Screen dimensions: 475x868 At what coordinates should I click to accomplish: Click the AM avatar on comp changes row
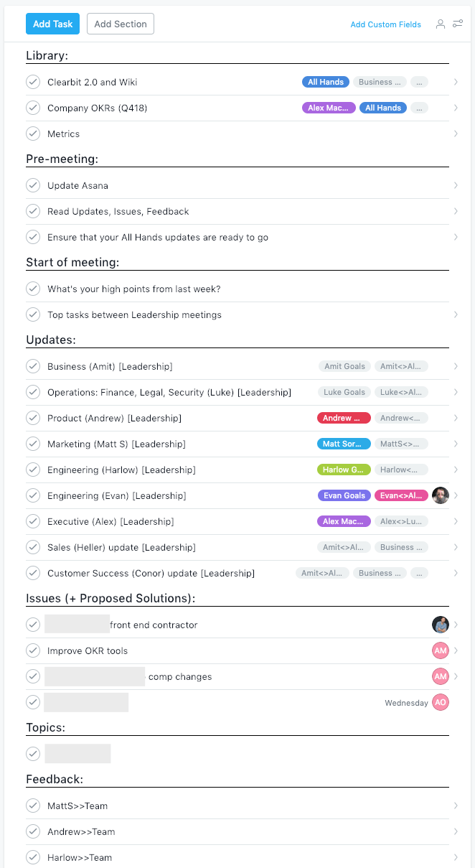tap(441, 676)
